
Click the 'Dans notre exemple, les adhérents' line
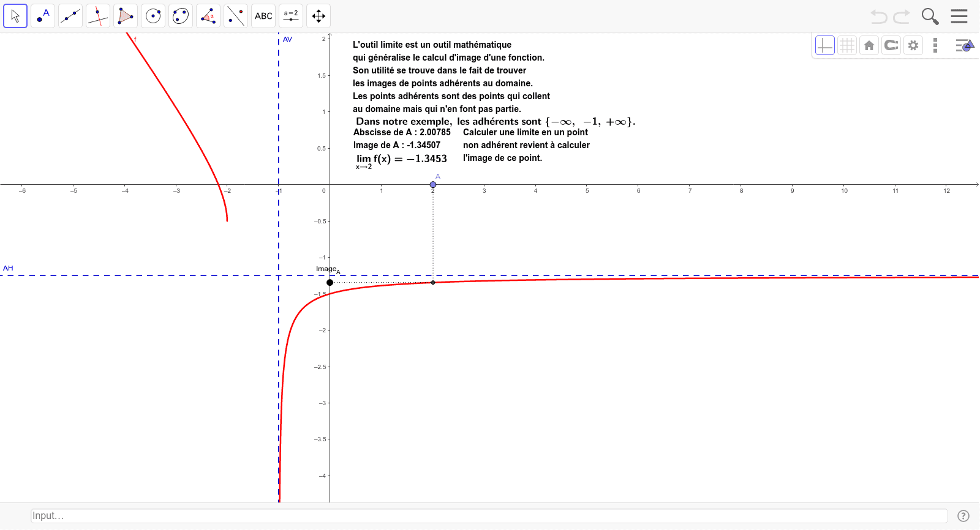tap(496, 122)
